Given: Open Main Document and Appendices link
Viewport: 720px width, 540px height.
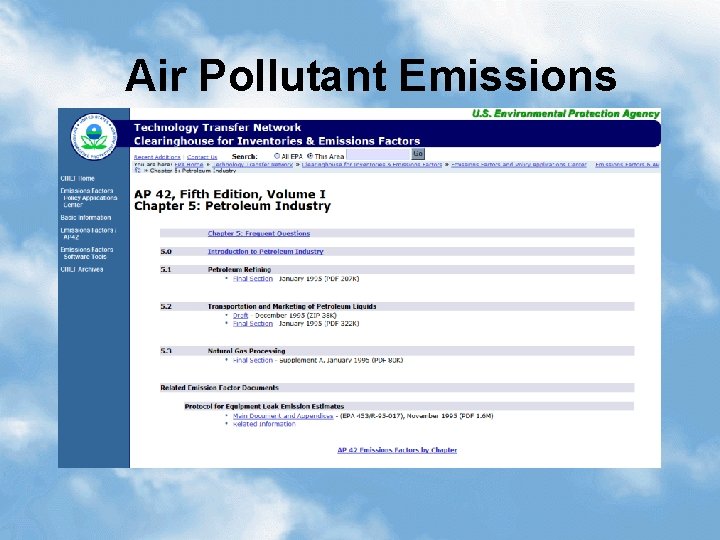Looking at the screenshot, I should pyautogui.click(x=283, y=416).
